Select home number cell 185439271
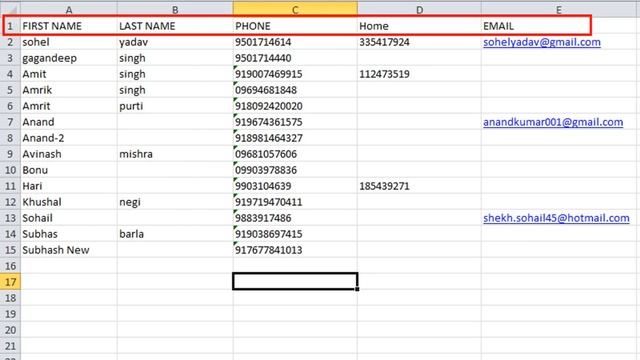The image size is (640, 360). tap(419, 186)
